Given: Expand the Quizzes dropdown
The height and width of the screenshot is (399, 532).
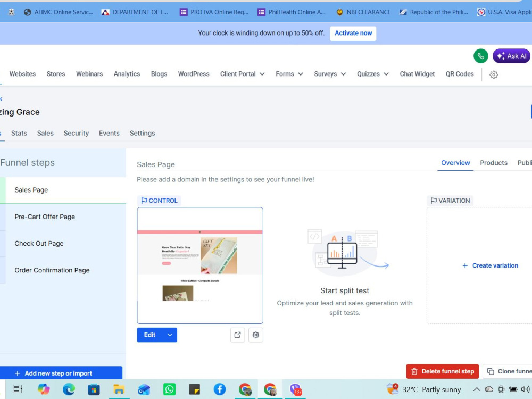Looking at the screenshot, I should (372, 74).
